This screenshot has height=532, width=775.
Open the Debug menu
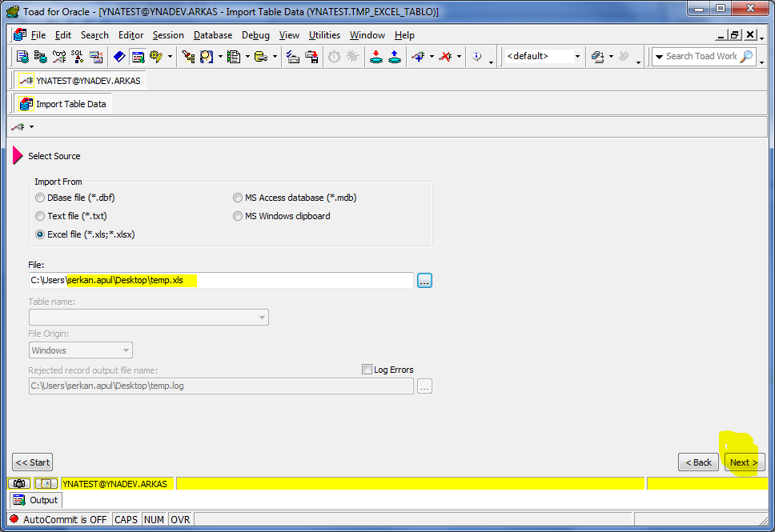pos(255,35)
